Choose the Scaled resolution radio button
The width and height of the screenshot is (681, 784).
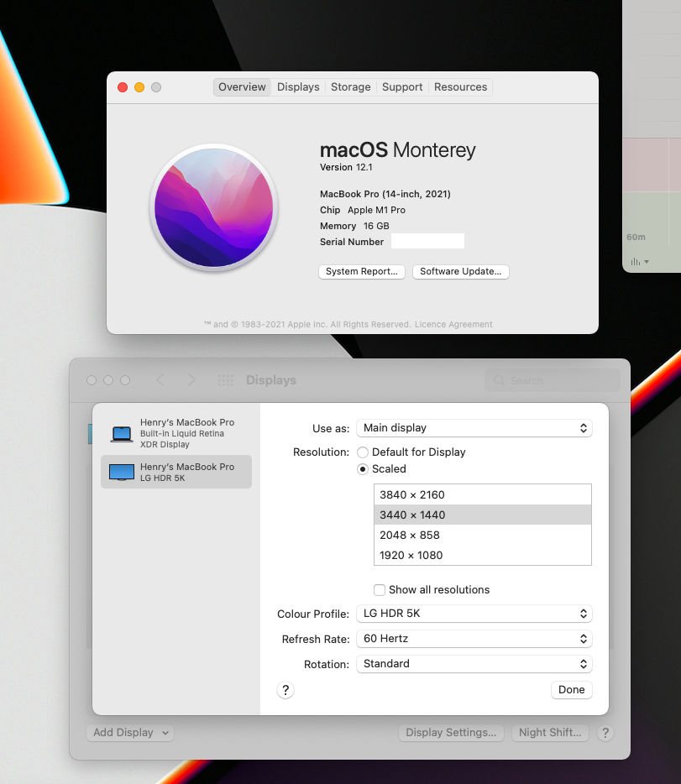point(363,469)
